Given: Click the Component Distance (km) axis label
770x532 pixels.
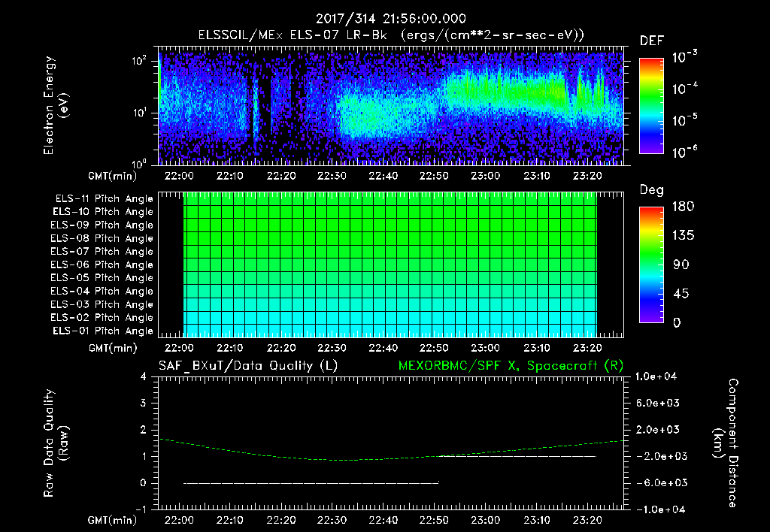Looking at the screenshot, I should pos(726,443).
